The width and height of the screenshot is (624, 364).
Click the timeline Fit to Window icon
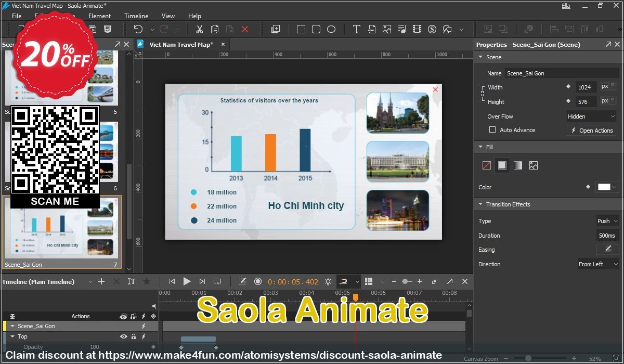(x=435, y=281)
